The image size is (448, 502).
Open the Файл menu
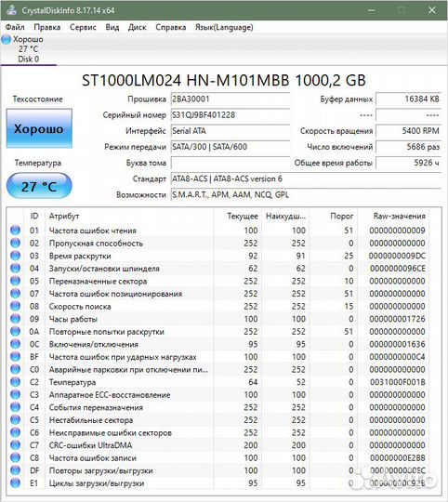(15, 27)
